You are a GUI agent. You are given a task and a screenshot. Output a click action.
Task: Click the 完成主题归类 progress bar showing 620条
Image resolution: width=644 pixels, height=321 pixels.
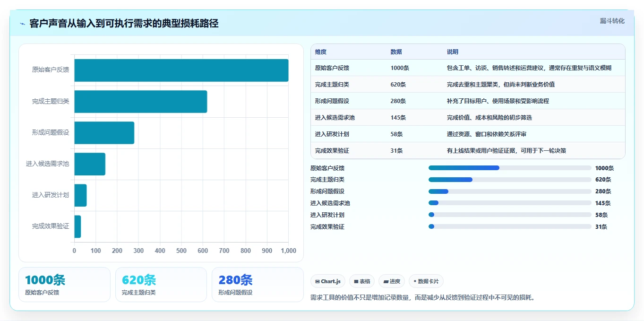tap(510, 180)
